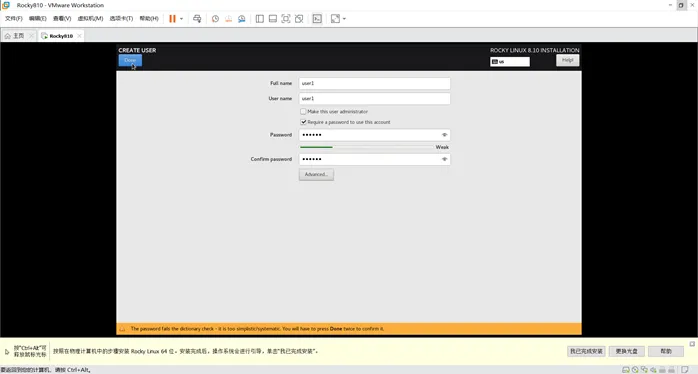Take a snapshot with the clock icon

click(215, 19)
